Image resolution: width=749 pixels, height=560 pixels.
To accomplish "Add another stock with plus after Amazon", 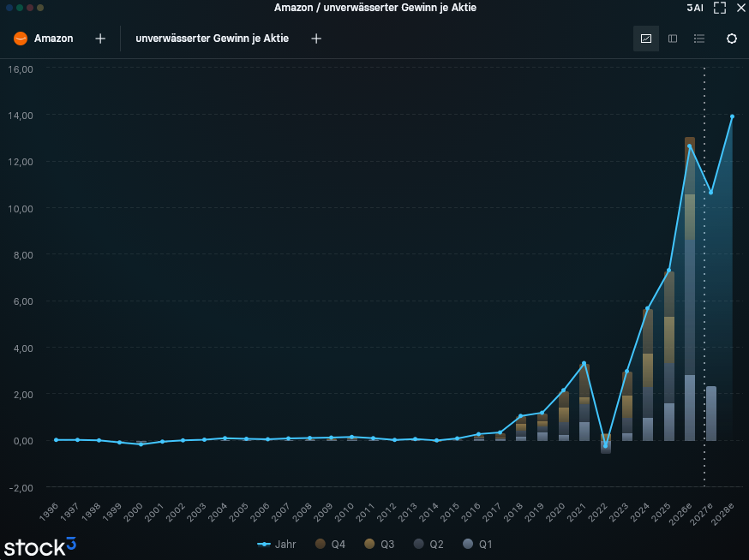I will coord(100,39).
